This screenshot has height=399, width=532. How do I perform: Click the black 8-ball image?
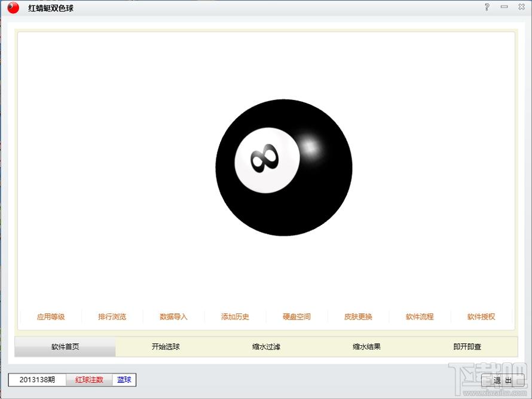(x=284, y=167)
